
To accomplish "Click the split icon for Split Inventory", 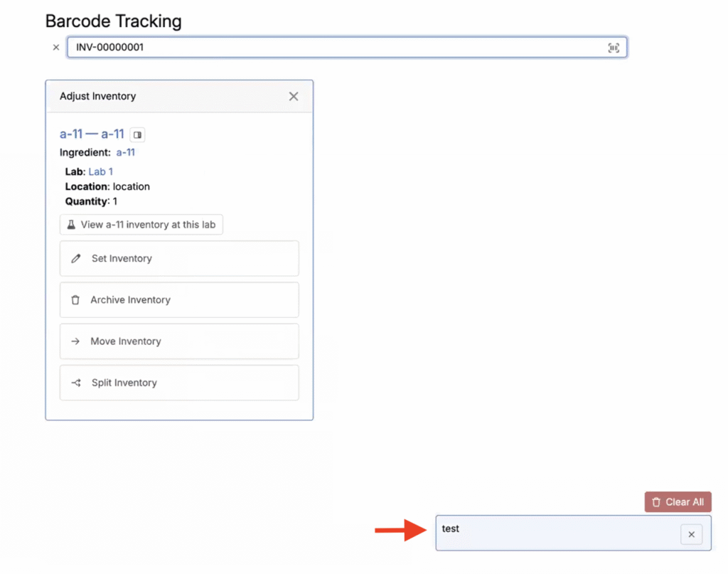I will pyautogui.click(x=76, y=383).
